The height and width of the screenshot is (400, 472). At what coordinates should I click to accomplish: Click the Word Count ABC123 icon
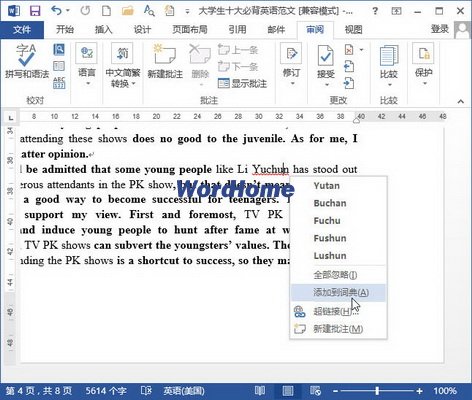coord(59,83)
